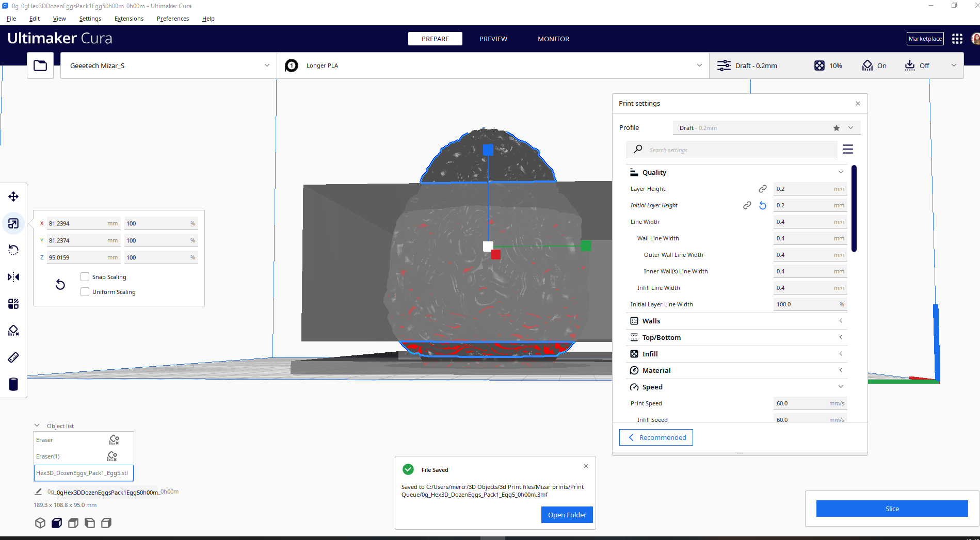Enable Snap Scaling checkbox
This screenshot has height=540, width=980.
tap(85, 276)
